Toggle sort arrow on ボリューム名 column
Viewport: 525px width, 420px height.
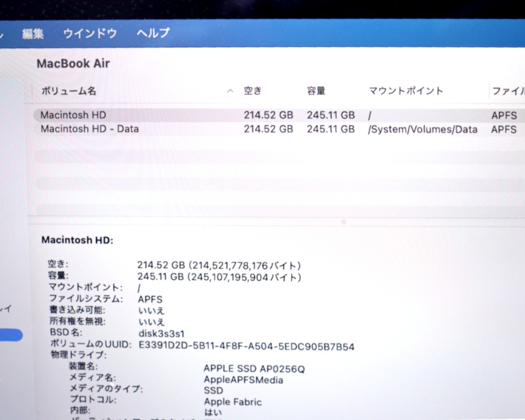(230, 91)
